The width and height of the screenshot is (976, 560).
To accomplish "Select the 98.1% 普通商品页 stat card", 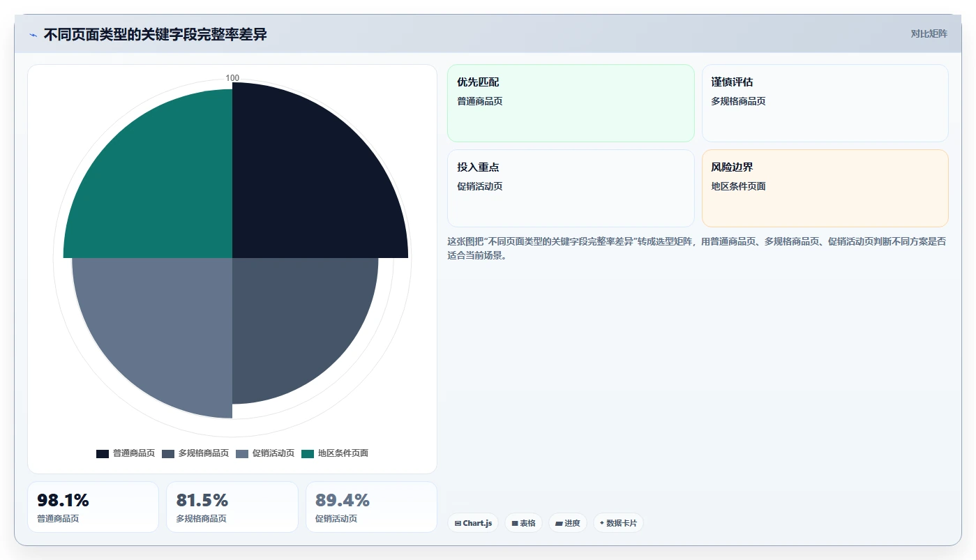I will point(93,507).
